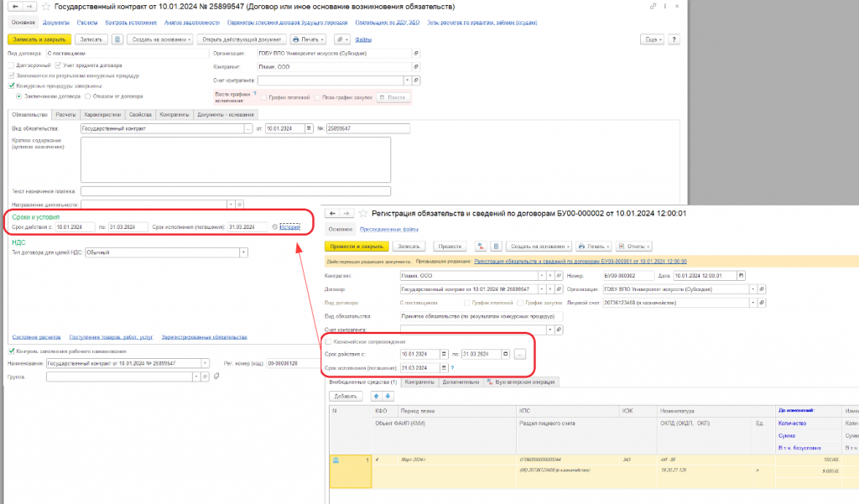This screenshot has height=504, width=859.
Task: Toggle the Конкурсные процедуры завершены checkbox
Action: coord(11,86)
